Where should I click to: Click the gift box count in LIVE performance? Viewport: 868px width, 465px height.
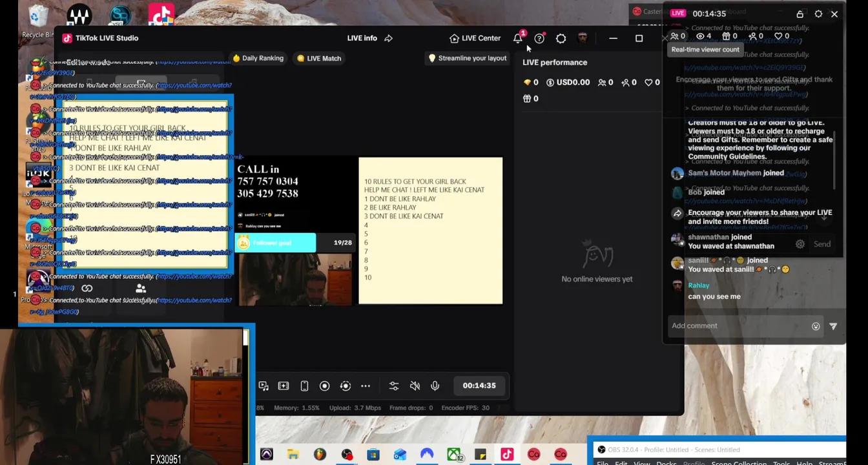530,98
